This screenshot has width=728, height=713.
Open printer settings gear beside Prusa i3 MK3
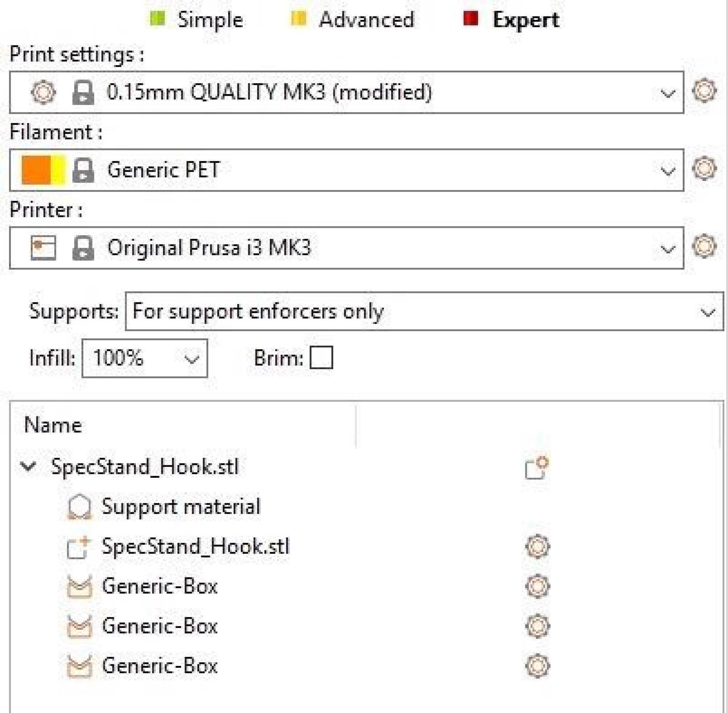point(704,246)
